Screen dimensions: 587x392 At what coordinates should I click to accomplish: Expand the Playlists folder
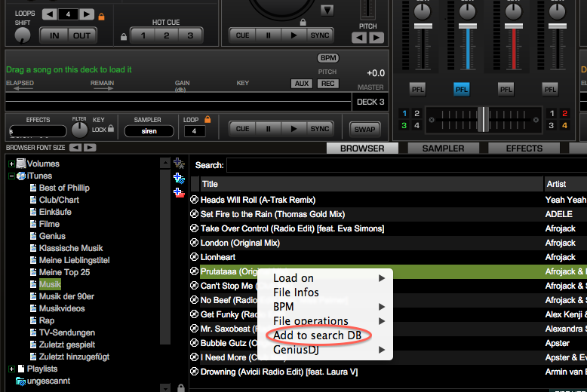pyautogui.click(x=11, y=369)
